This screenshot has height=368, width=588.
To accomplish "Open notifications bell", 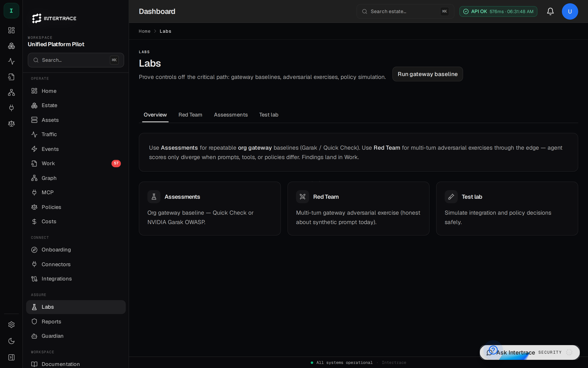I will tap(550, 11).
